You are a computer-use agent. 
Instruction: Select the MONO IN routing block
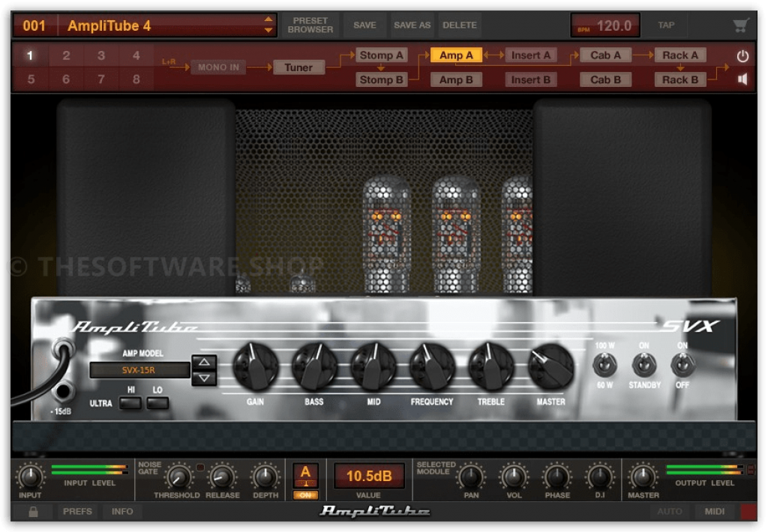[x=218, y=67]
